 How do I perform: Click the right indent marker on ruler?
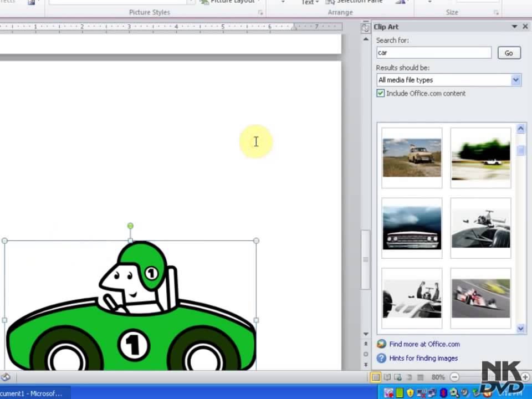[294, 28]
